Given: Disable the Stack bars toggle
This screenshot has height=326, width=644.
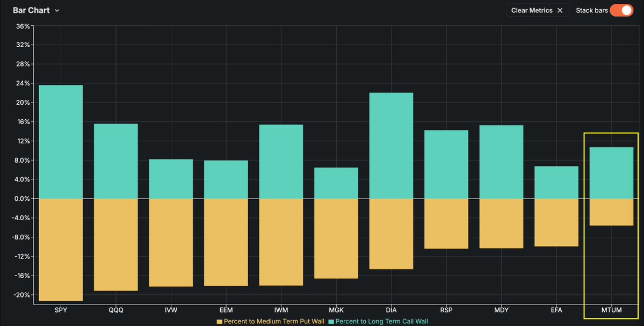Looking at the screenshot, I should tap(621, 10).
